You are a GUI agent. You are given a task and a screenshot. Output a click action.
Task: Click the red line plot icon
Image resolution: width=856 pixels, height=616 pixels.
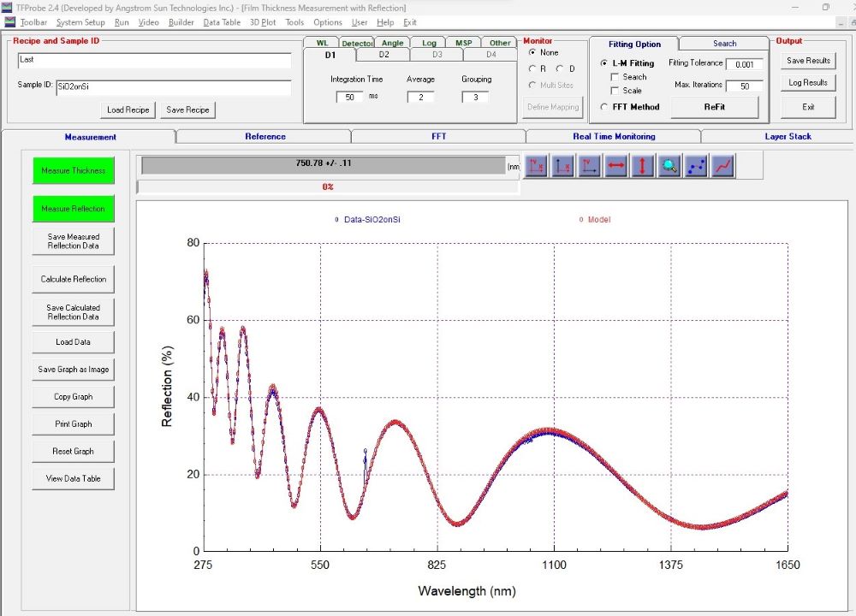(722, 165)
